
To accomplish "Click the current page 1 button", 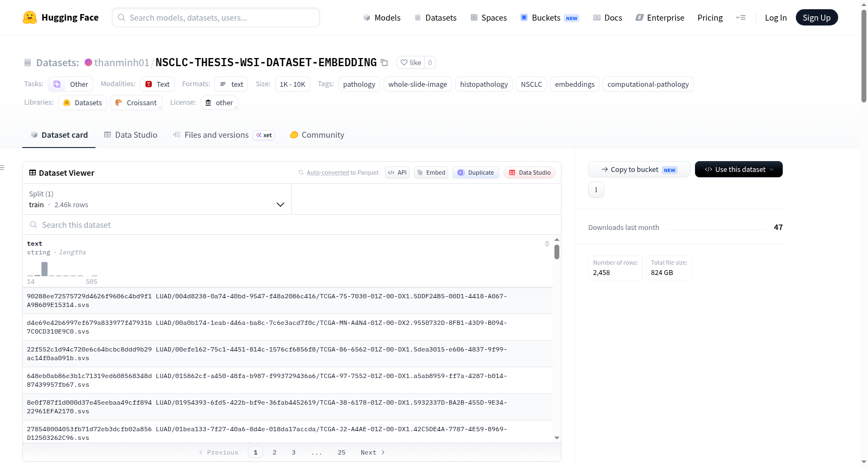I will point(256,452).
